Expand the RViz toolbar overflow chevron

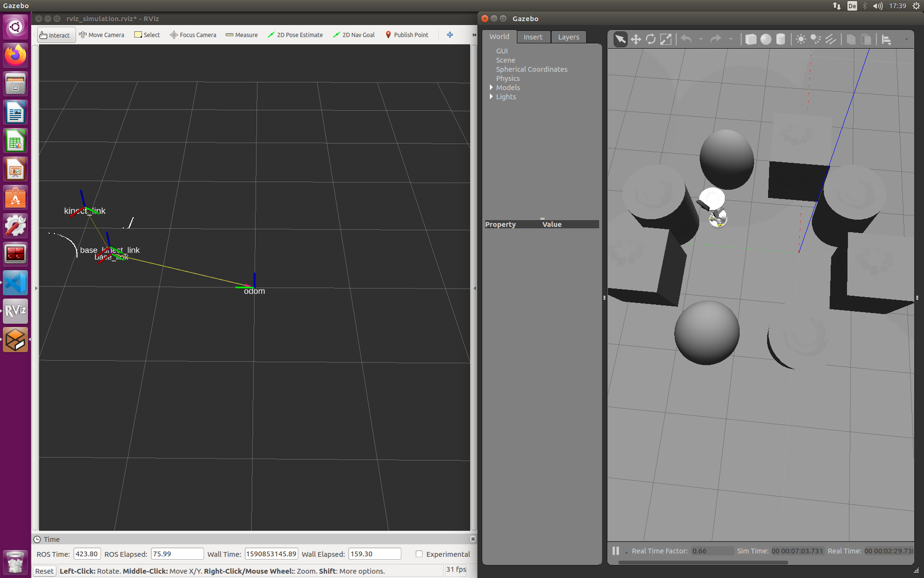pos(474,35)
